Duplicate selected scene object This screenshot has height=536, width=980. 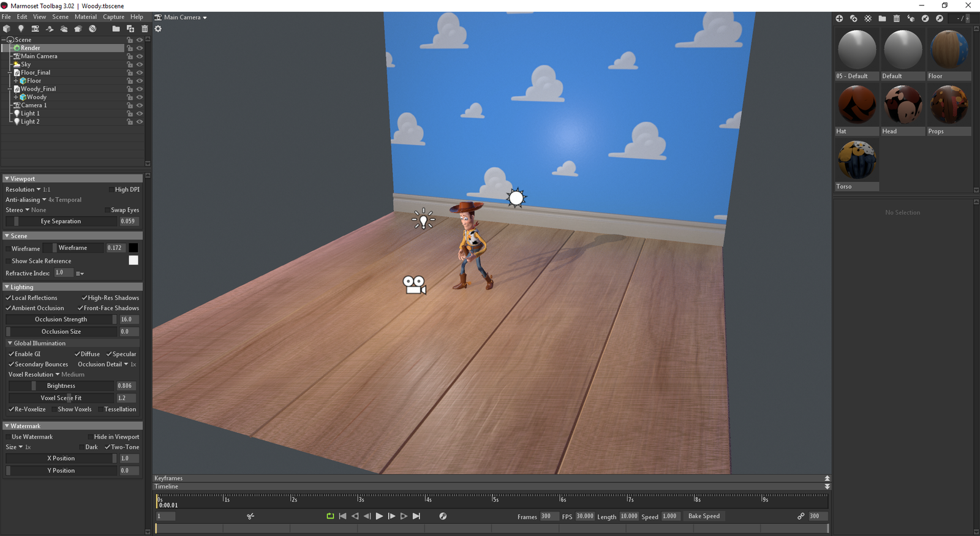130,29
